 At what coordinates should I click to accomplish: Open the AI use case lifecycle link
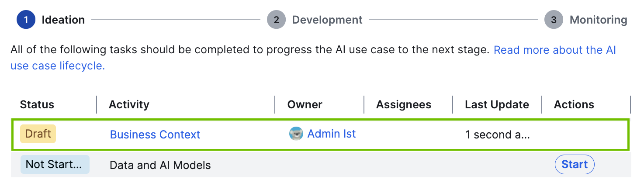click(554, 50)
